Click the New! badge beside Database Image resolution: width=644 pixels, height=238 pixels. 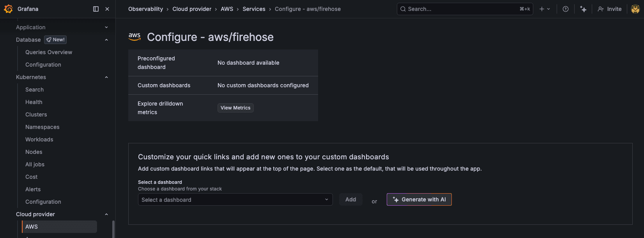tap(55, 40)
